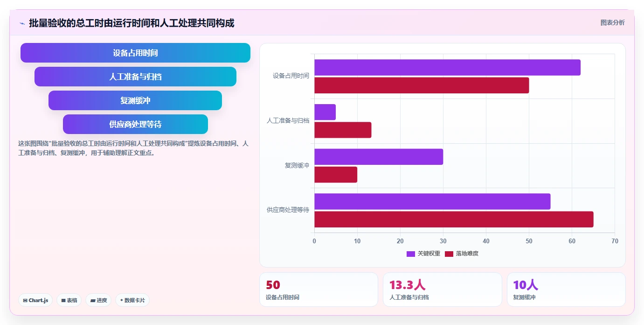The image size is (644, 325).
Task: Select the 人工准备与归档 funnel stage
Action: point(135,77)
